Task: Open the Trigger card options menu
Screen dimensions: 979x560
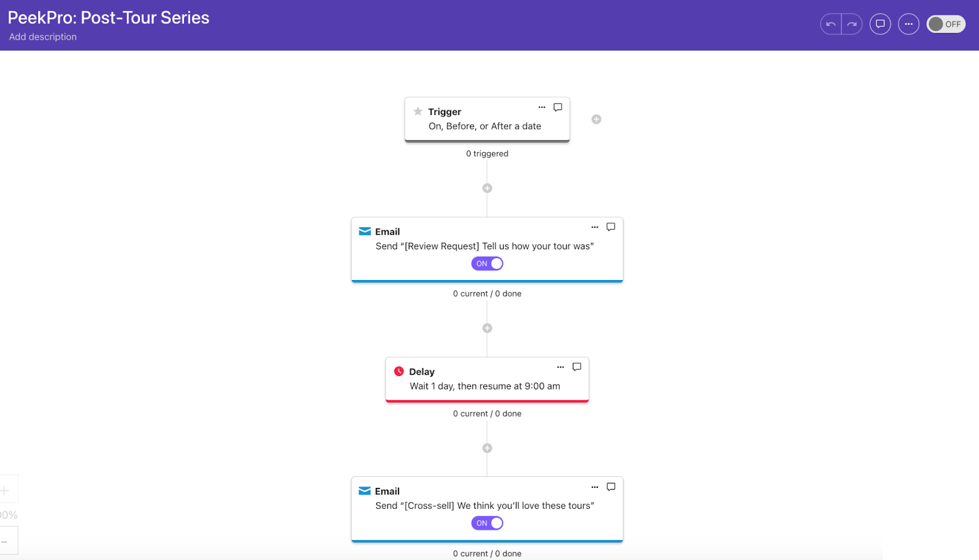Action: click(542, 107)
